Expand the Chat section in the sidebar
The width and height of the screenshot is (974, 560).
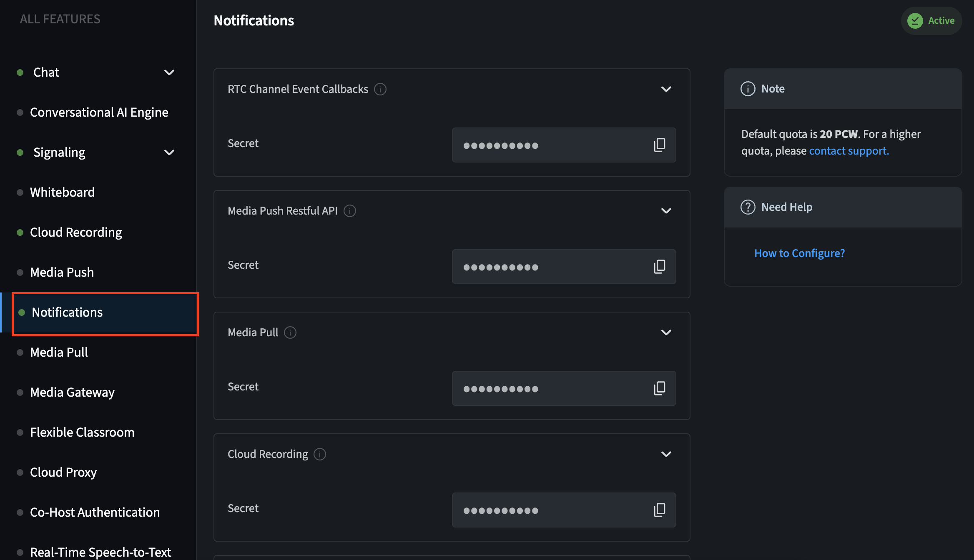click(169, 72)
